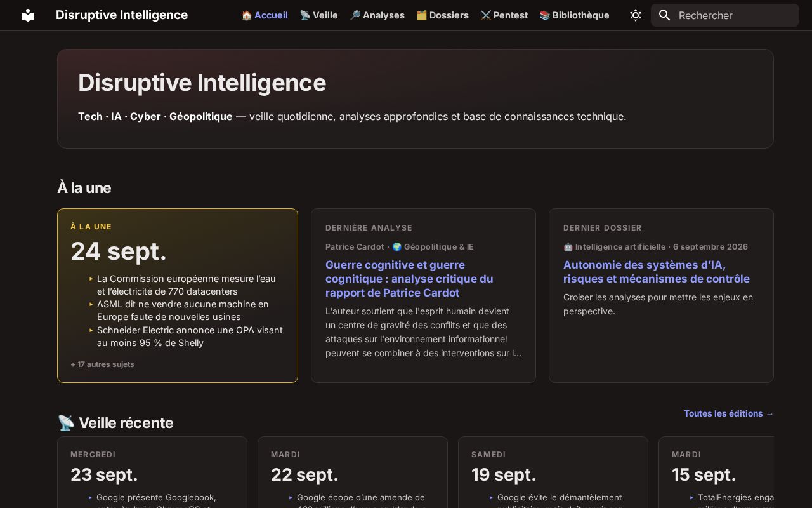Click the 'À la une' section heading
812x508 pixels.
point(84,188)
